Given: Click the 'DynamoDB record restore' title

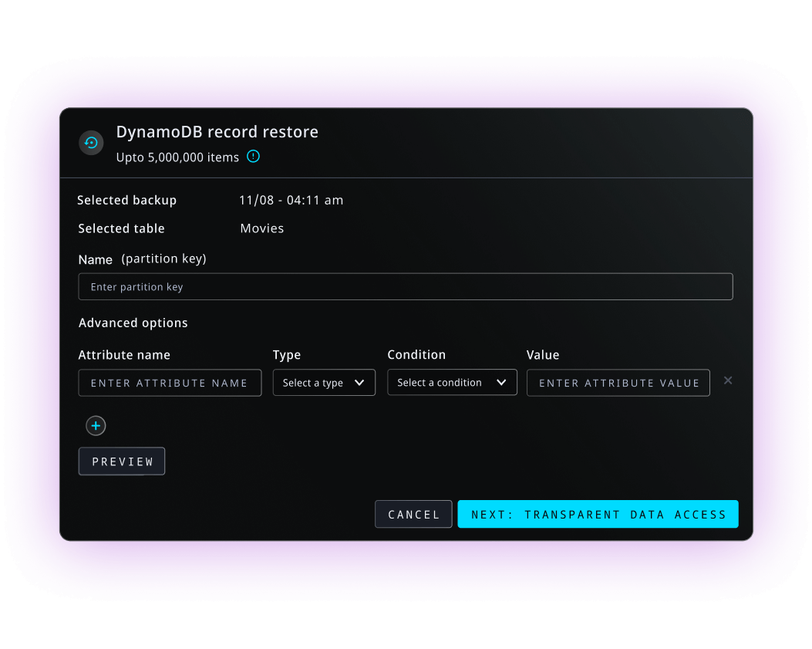Looking at the screenshot, I should 217,132.
